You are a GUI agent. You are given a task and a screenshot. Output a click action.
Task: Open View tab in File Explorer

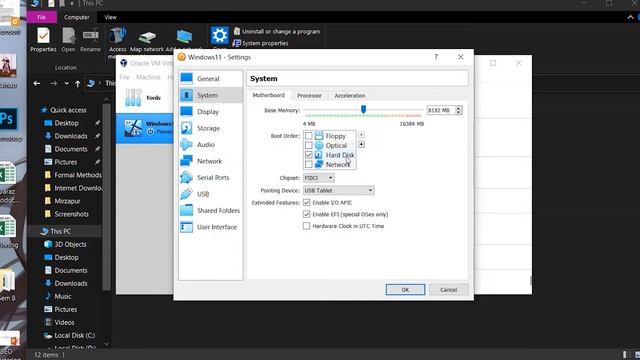110,17
